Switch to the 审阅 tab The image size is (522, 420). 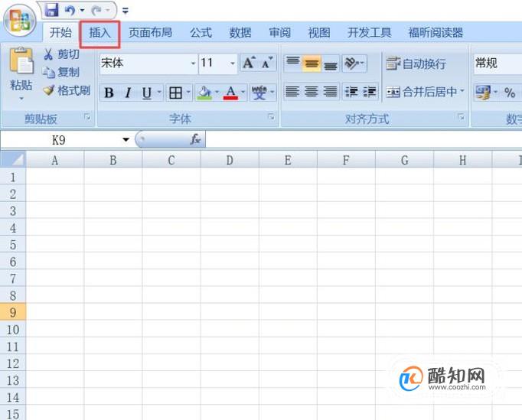tap(279, 33)
